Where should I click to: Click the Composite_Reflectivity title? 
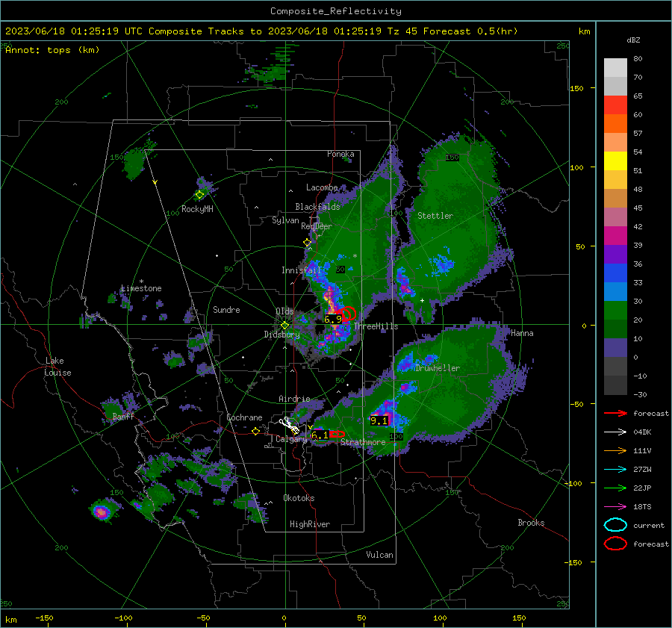(336, 11)
